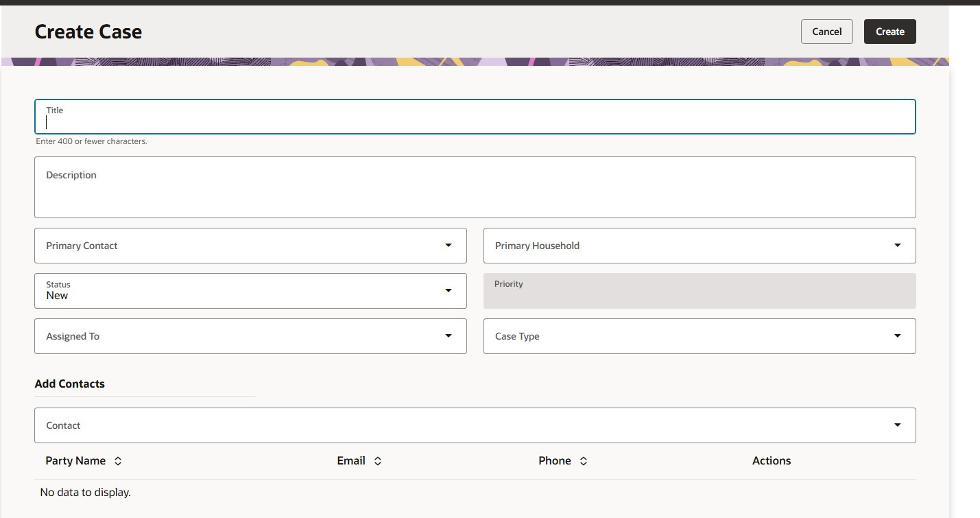Sort the Phone column
Screen dimensions: 980x518
click(x=583, y=460)
